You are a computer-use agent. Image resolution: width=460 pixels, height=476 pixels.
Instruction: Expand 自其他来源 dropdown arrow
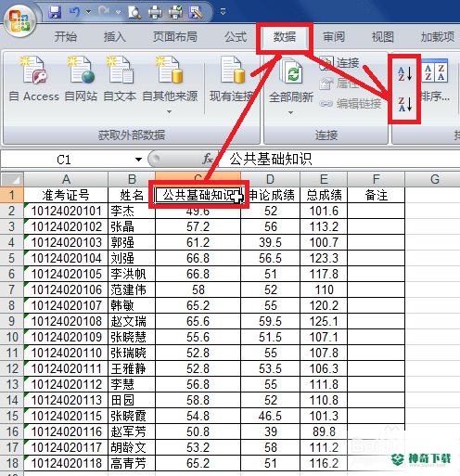[x=169, y=111]
